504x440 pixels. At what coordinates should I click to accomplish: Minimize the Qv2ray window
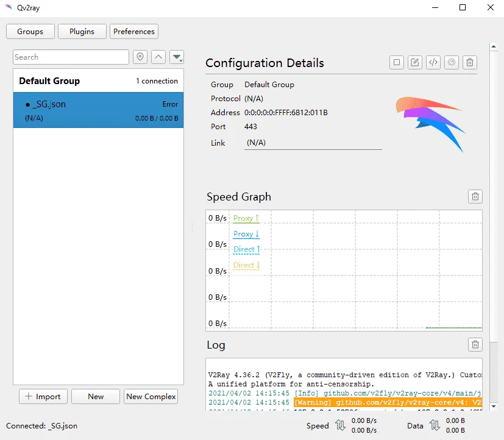(435, 7)
